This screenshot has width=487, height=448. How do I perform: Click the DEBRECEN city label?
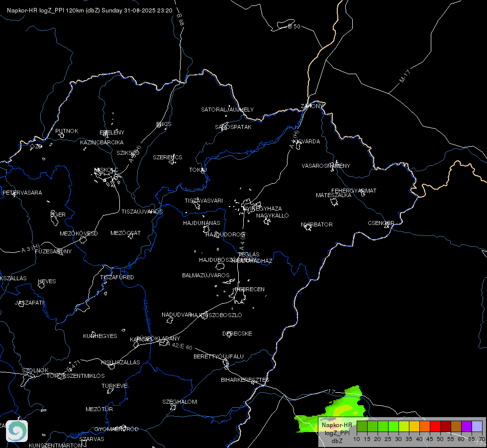[250, 289]
